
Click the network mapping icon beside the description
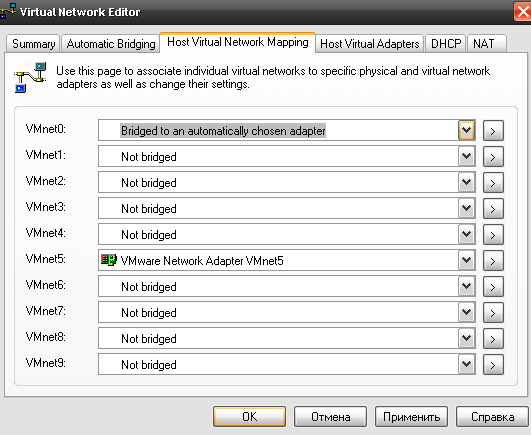tap(30, 77)
